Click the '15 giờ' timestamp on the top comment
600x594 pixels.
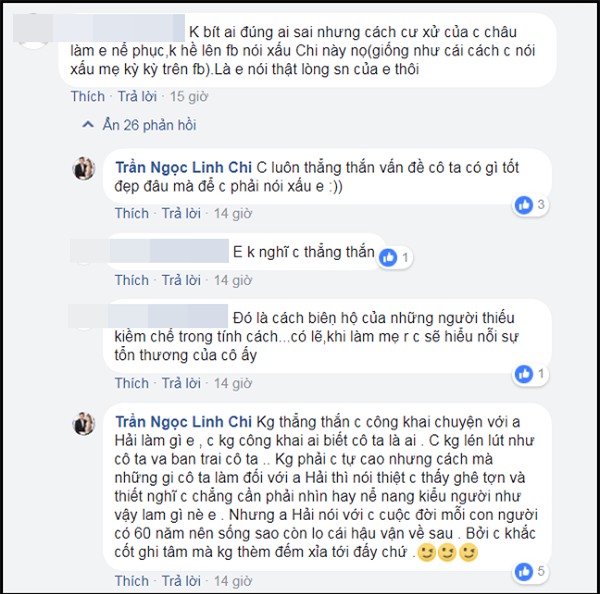189,96
